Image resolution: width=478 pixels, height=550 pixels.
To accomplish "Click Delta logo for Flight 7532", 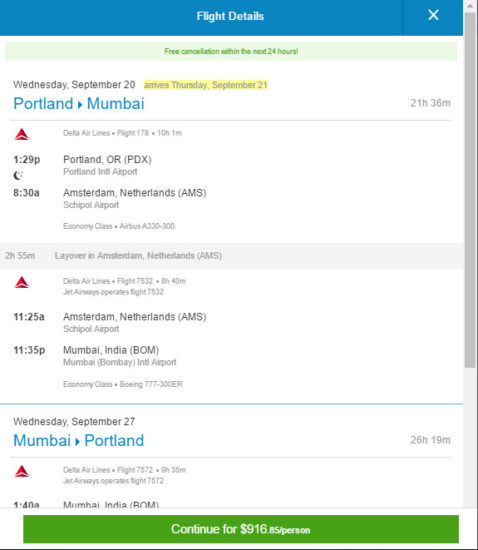I will pos(22,282).
